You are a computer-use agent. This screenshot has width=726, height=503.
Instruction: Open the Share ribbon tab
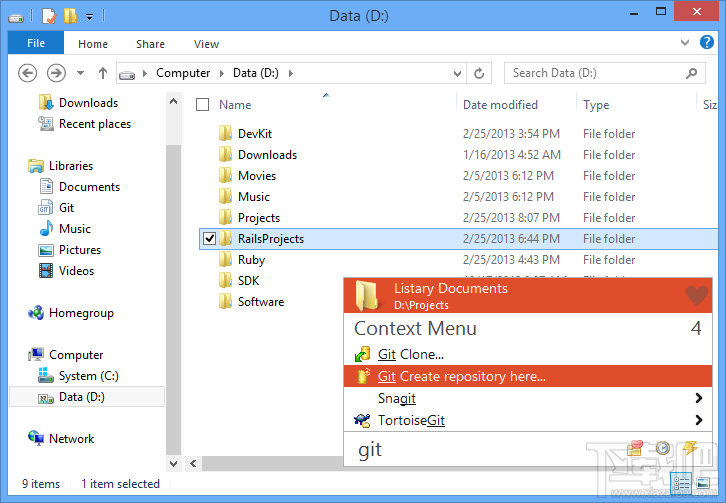coord(150,44)
